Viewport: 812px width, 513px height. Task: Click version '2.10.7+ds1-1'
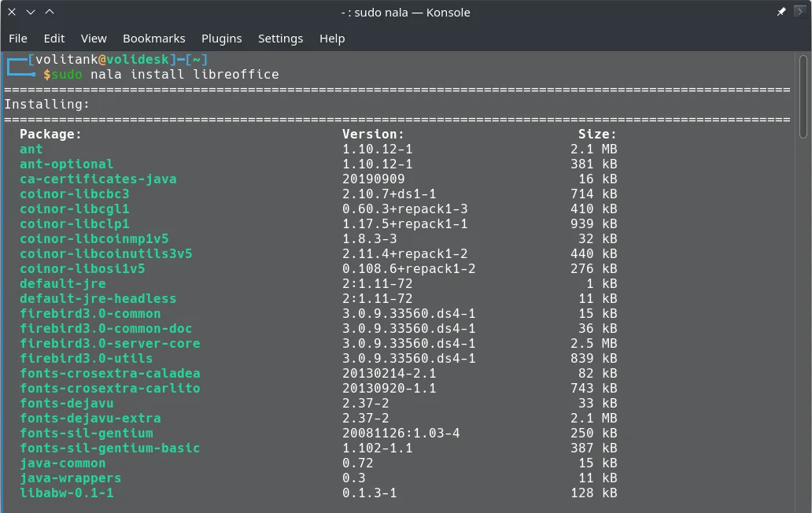[389, 194]
